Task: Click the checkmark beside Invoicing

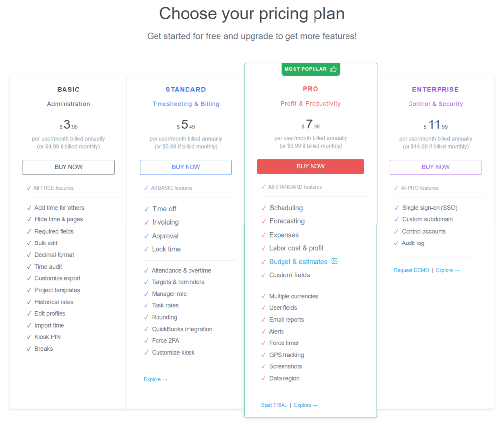Action: [x=146, y=222]
